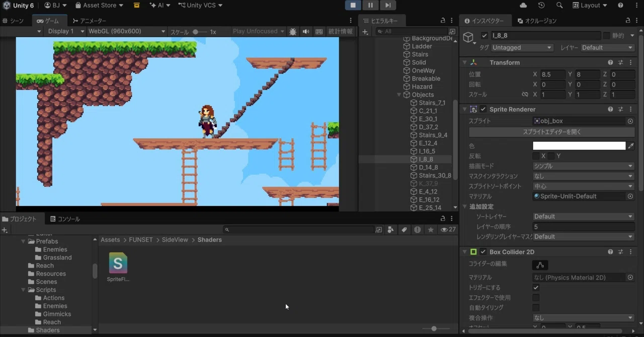Uncheck the Is Trigger checkbox
644x337 pixels.
(536, 288)
